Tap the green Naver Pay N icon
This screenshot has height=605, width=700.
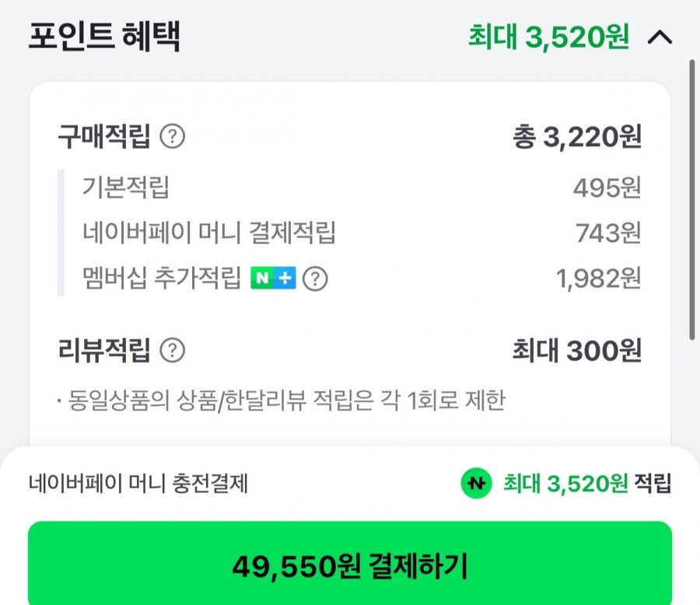[x=474, y=484]
